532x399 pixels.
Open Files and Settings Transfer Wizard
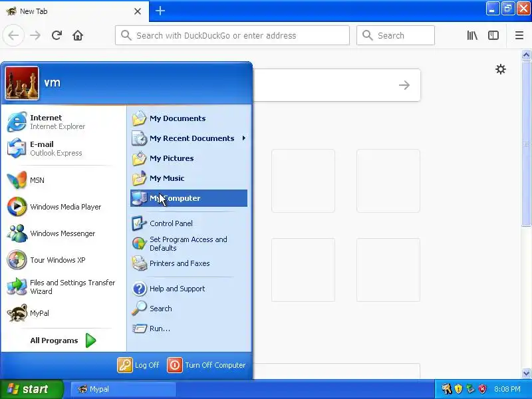[x=63, y=287]
